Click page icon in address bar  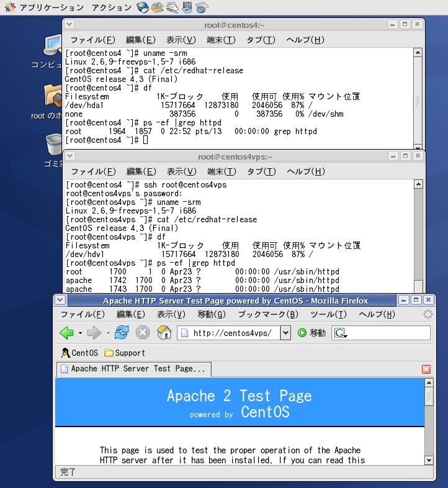coord(184,333)
